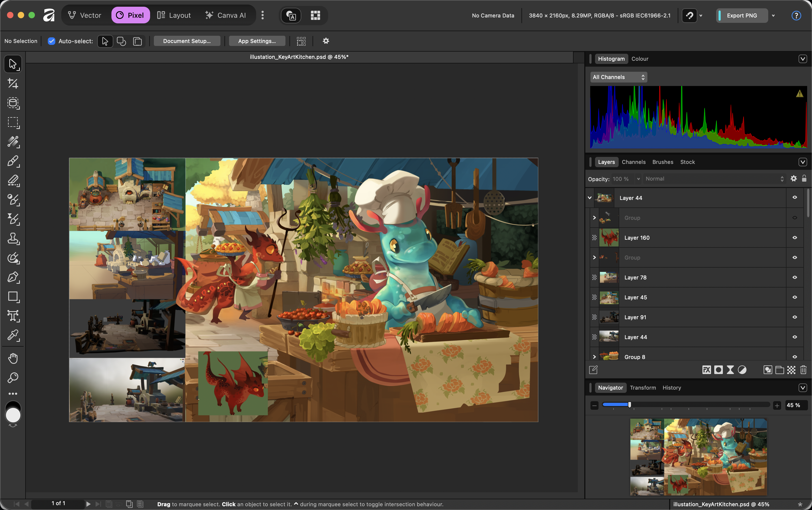The image size is (812, 510).
Task: Select the Rectangular Marquee tool
Action: pos(13,123)
